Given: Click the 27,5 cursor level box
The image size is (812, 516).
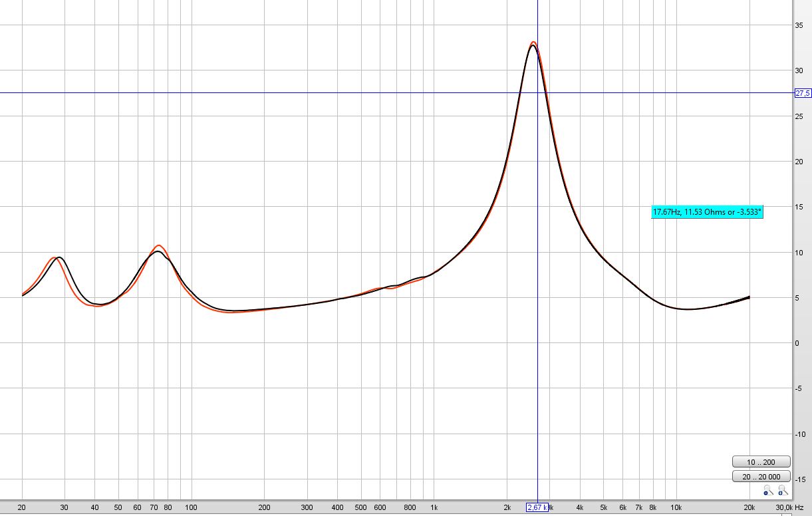Looking at the screenshot, I should point(803,93).
